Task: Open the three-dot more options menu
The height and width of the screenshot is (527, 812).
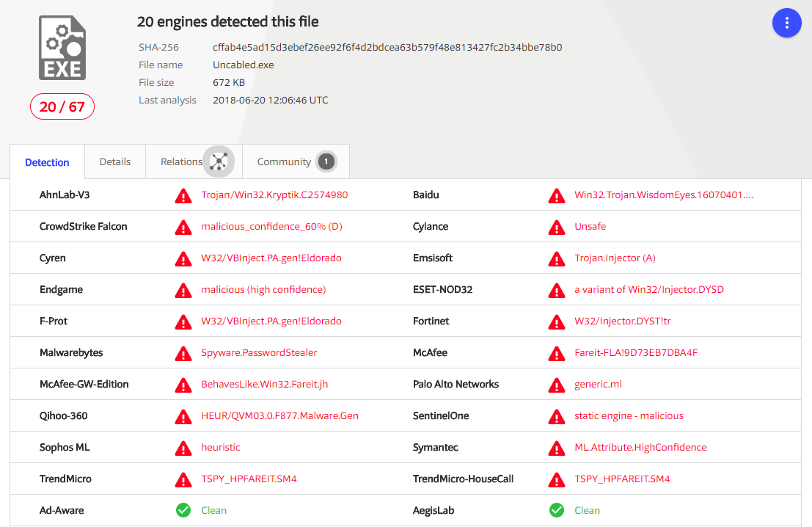Action: coord(786,23)
